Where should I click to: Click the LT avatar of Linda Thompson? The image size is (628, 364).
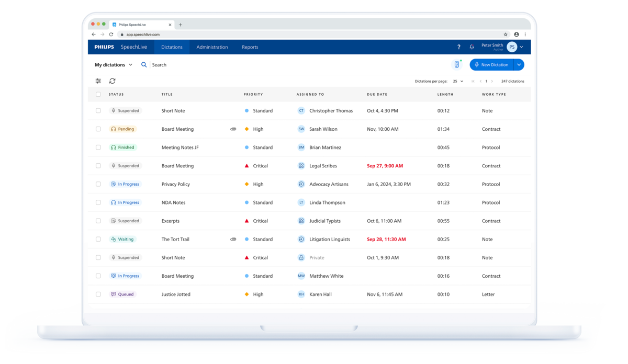(301, 202)
